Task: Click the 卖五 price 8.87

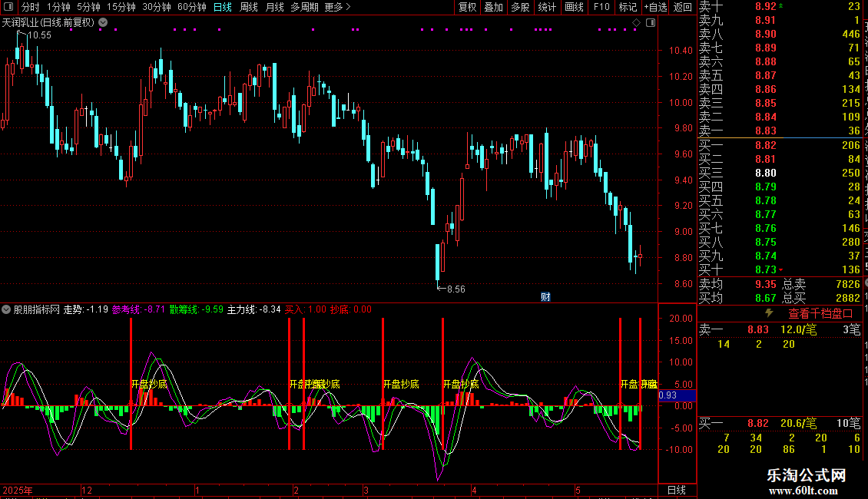Action: 766,76
